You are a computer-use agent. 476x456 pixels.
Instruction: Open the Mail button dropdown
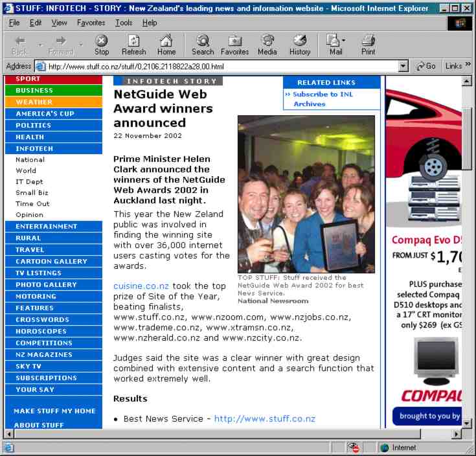(344, 40)
